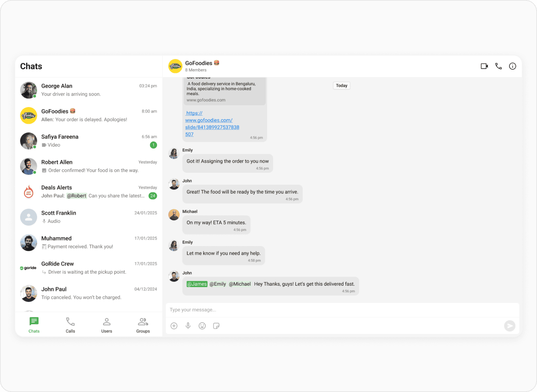Switch to the Calls tab
The height and width of the screenshot is (392, 537).
(x=70, y=325)
